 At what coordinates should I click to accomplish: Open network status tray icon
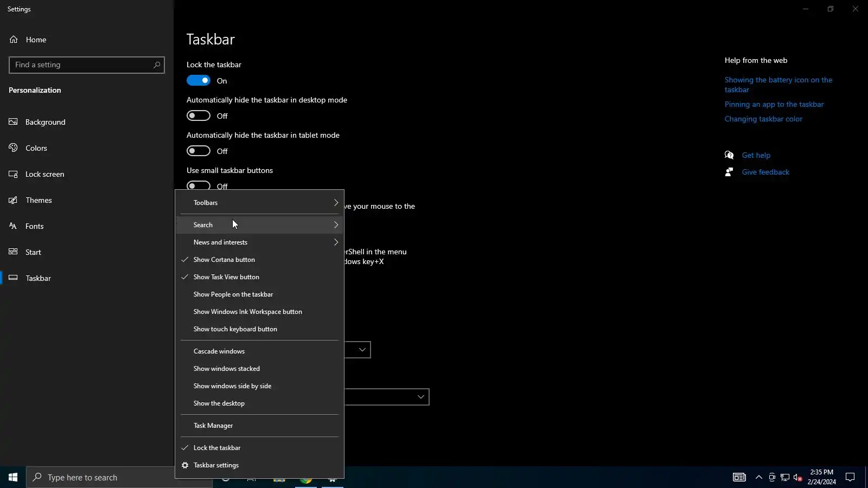tap(785, 477)
